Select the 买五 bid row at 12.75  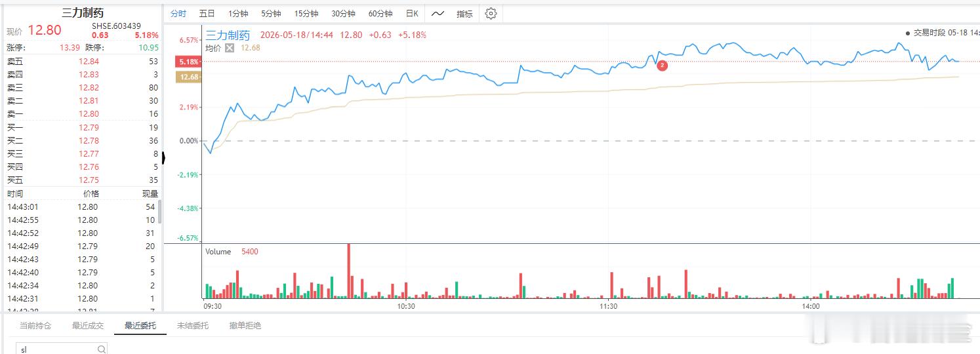pos(83,180)
